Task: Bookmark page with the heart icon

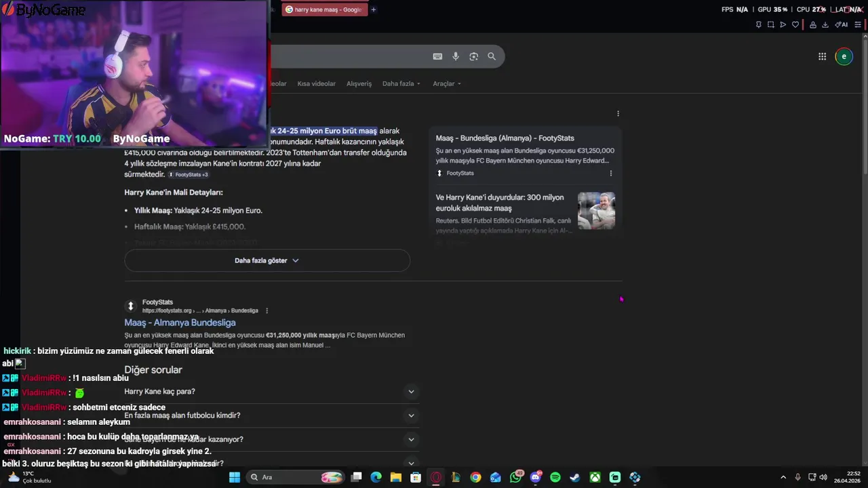Action: click(x=795, y=25)
